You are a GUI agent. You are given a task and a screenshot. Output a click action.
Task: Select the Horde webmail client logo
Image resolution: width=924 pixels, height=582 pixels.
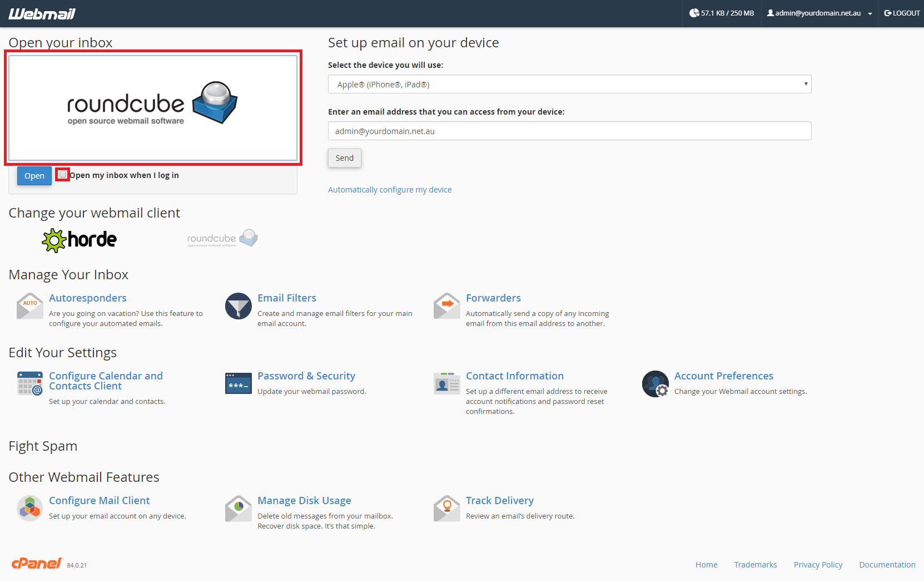point(80,240)
